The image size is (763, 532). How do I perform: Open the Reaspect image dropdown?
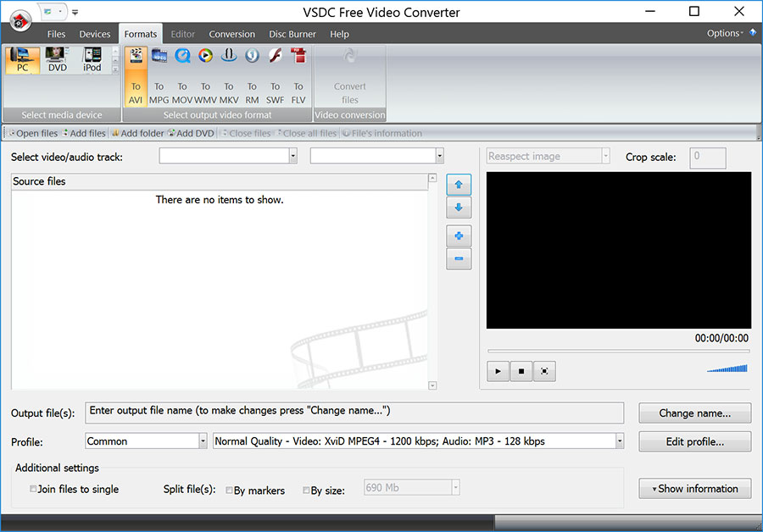coord(606,156)
